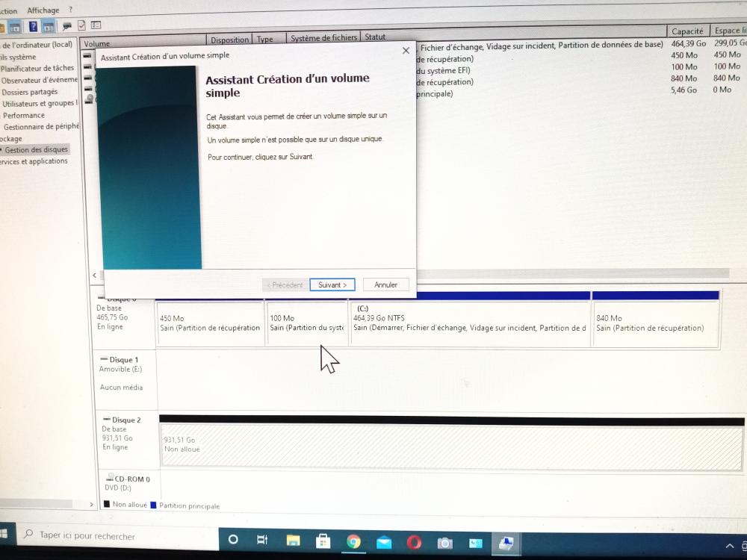Click the Suivant button in the wizard
Viewport: 747px width, 560px height.
(332, 284)
